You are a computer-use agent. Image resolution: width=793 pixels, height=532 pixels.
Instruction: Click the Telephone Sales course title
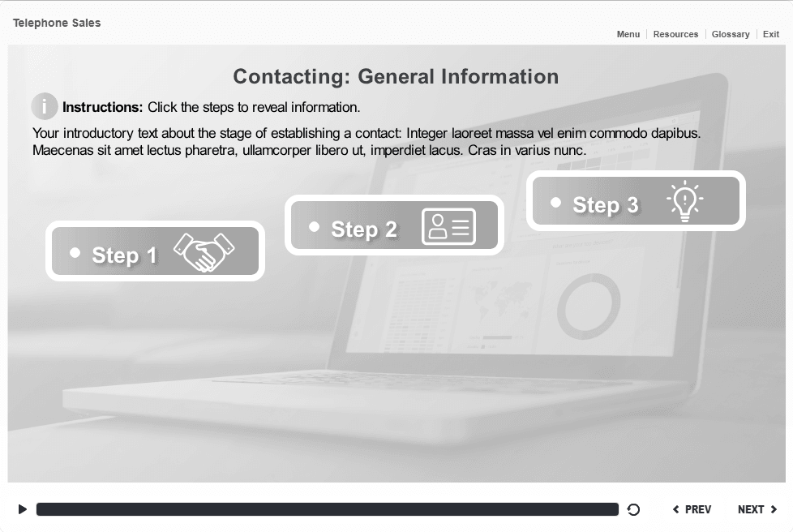click(57, 23)
